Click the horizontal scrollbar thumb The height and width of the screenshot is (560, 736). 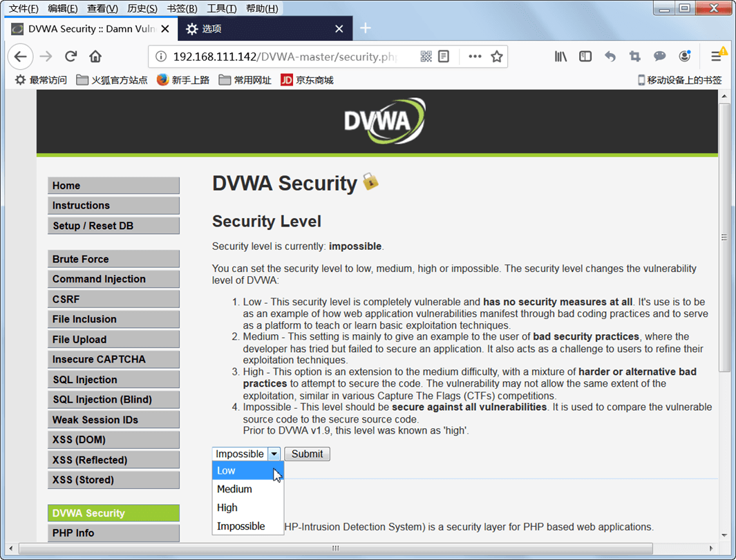coord(335,548)
